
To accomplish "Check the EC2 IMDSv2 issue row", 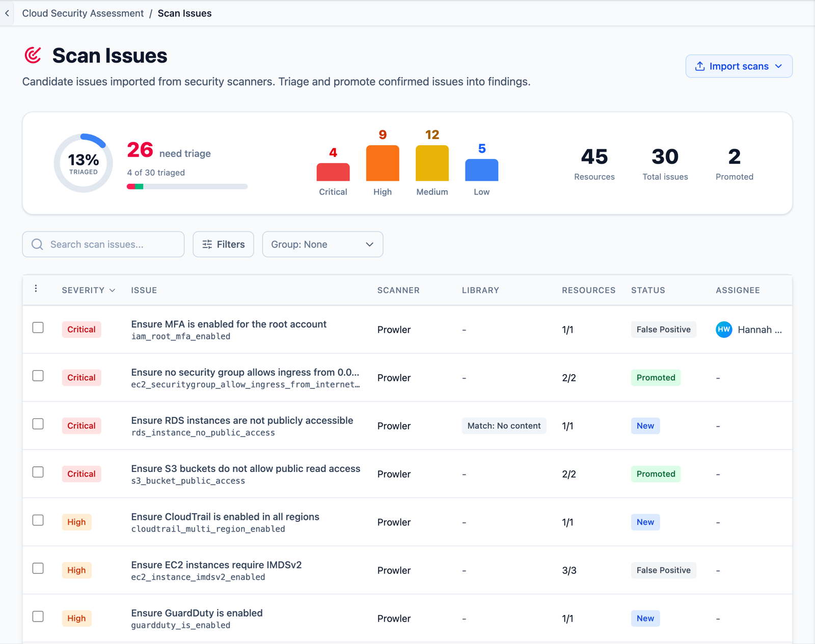I will [x=38, y=568].
